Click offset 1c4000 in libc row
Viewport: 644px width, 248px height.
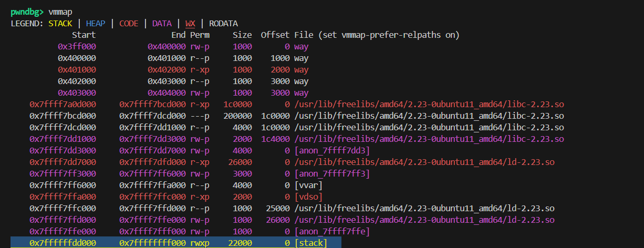pyautogui.click(x=275, y=139)
